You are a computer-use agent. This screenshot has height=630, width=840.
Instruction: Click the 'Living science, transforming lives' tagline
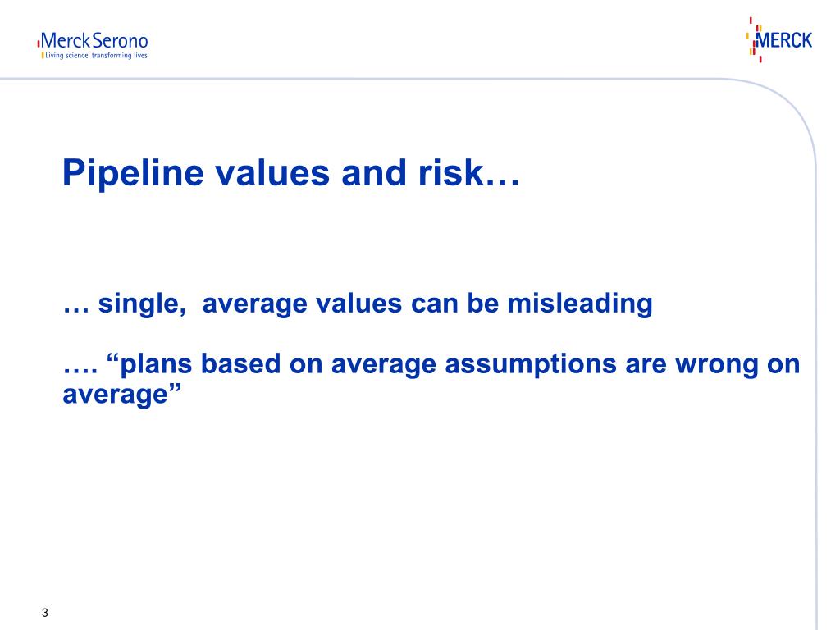(x=97, y=55)
